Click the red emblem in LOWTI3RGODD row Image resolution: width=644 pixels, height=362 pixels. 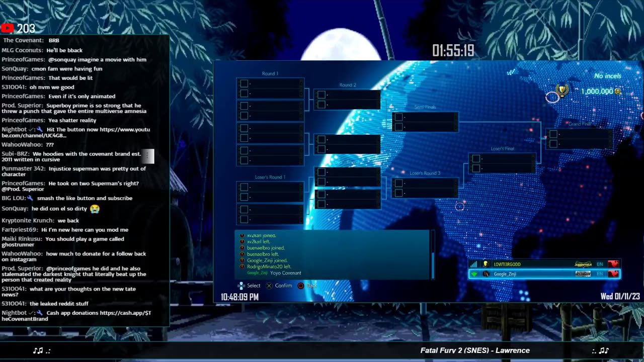(613, 264)
